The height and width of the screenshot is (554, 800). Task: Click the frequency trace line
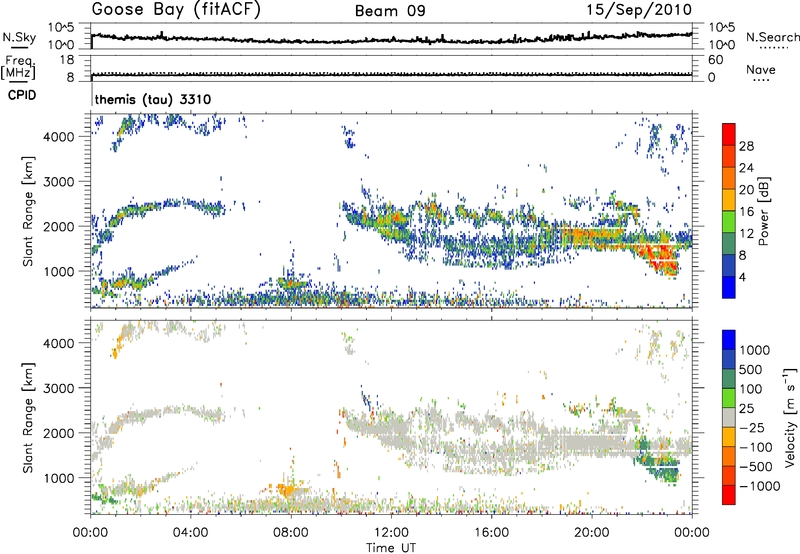[391, 74]
